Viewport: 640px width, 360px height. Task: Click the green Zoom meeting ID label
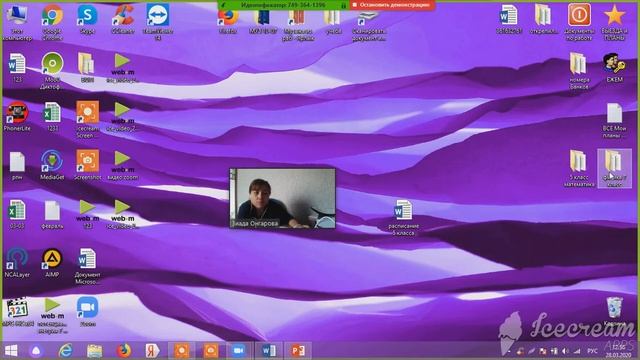point(283,5)
